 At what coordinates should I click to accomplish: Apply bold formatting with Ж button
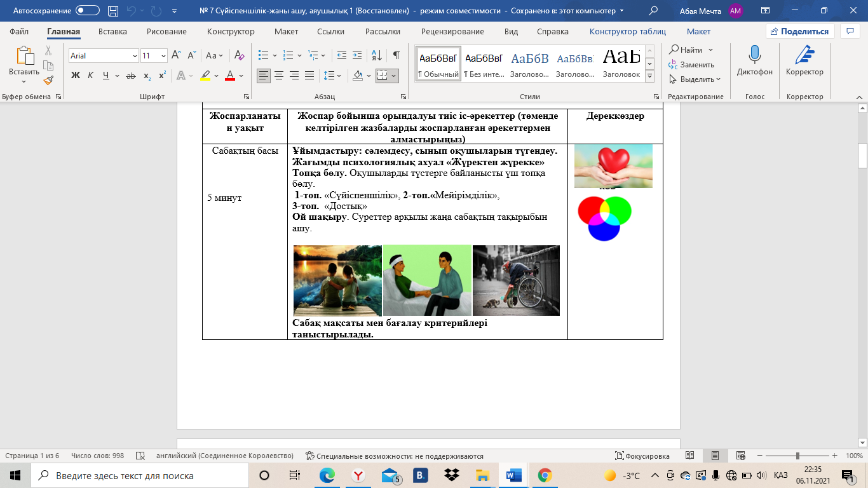click(x=76, y=76)
